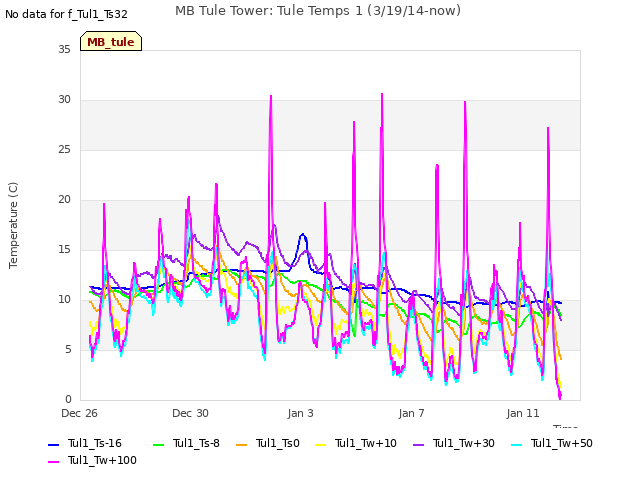
Task: Click the Jan 11 x-axis tick label
Action: click(523, 413)
